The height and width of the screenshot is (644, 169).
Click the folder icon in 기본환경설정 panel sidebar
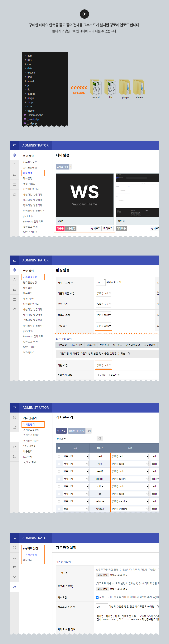coord(14,587)
